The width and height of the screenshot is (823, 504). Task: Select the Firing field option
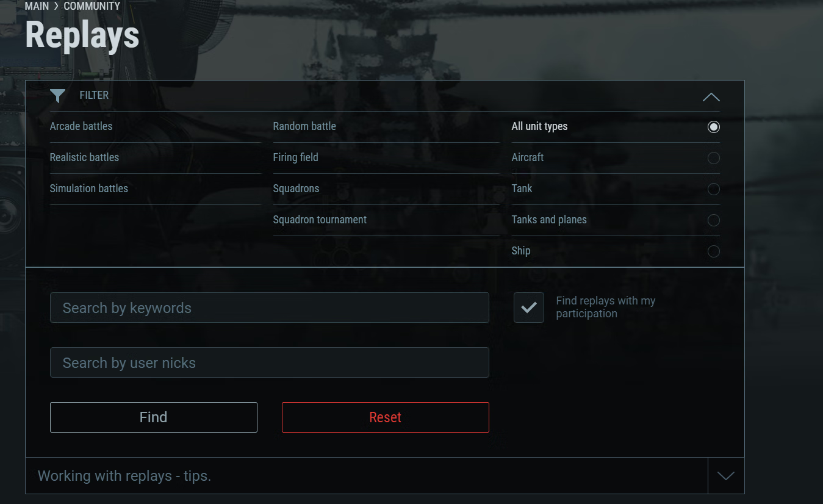coord(295,157)
